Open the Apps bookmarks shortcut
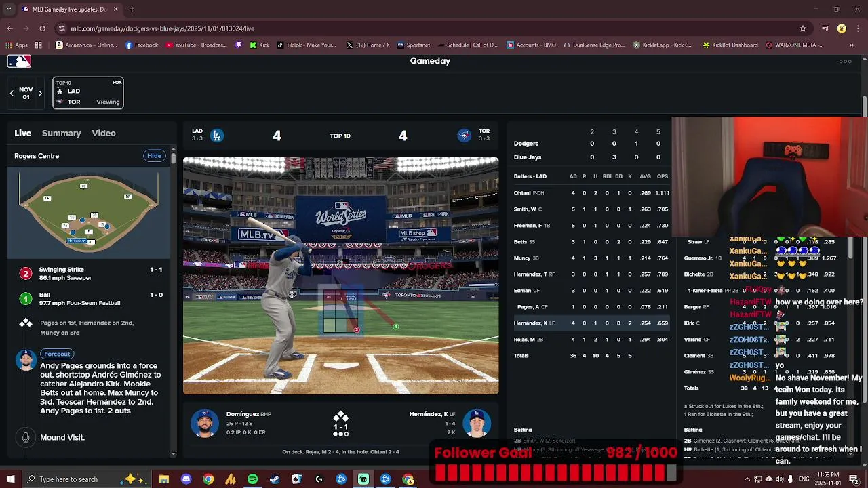Image resolution: width=868 pixels, height=488 pixels. [x=18, y=45]
